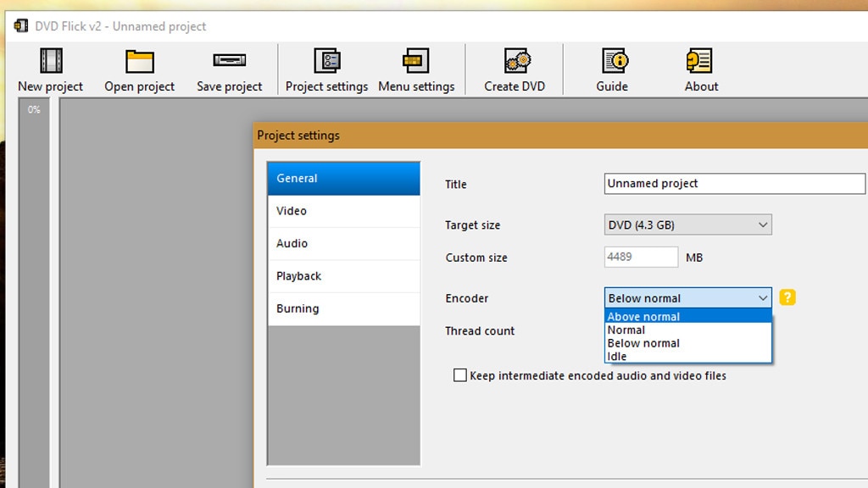
Task: Click the DVD Flick v2 window title text
Action: (x=120, y=26)
